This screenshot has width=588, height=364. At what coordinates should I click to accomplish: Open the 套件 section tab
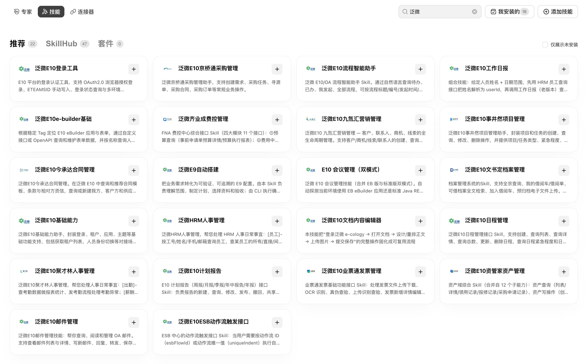111,44
